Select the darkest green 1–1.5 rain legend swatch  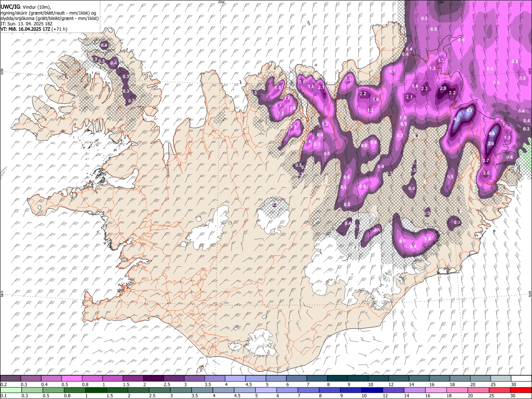click(96, 390)
